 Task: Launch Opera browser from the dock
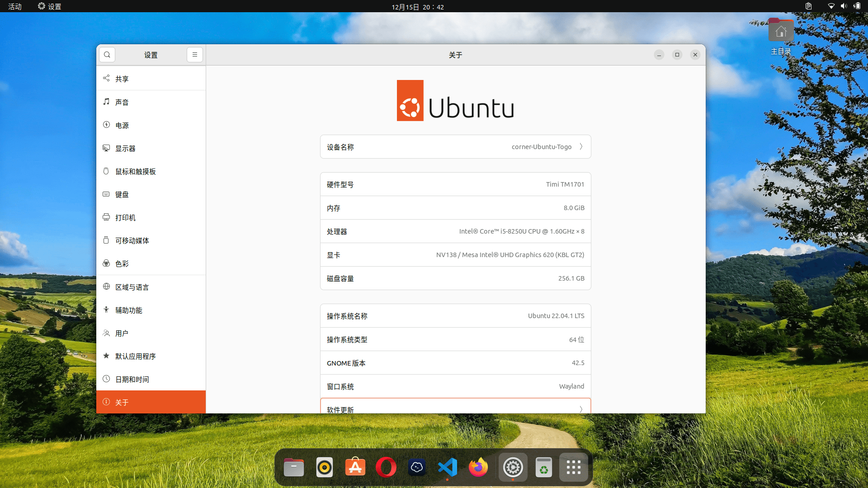[x=386, y=468]
